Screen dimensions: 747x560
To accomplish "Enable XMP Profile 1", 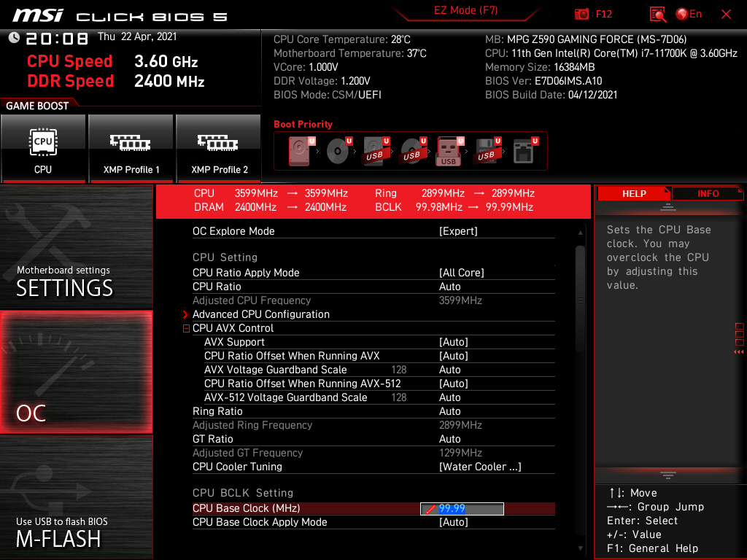I will click(131, 149).
